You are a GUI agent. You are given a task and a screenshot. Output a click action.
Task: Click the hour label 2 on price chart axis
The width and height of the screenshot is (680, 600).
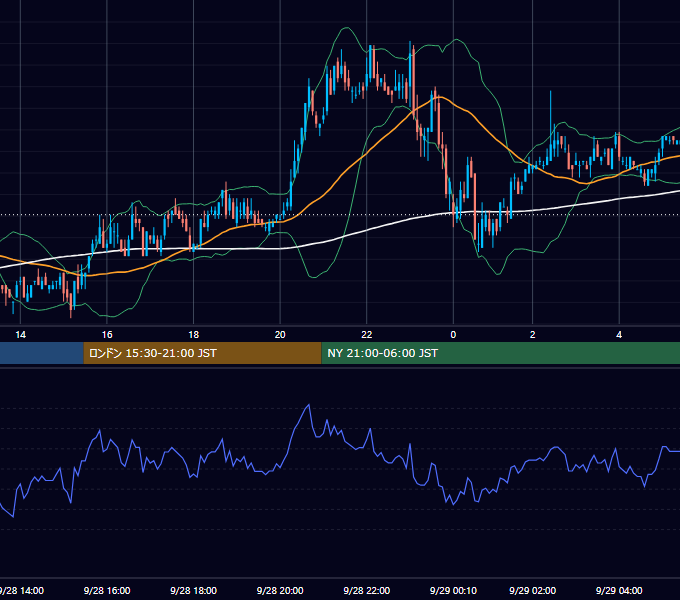tap(533, 335)
